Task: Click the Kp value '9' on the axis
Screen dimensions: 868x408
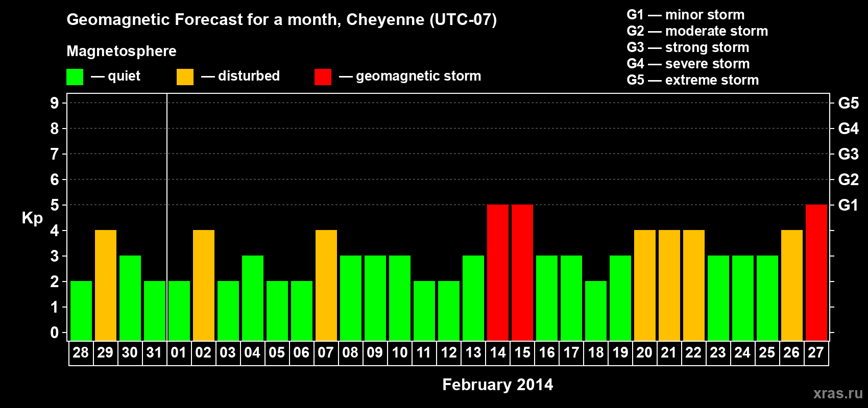Action: 55,103
